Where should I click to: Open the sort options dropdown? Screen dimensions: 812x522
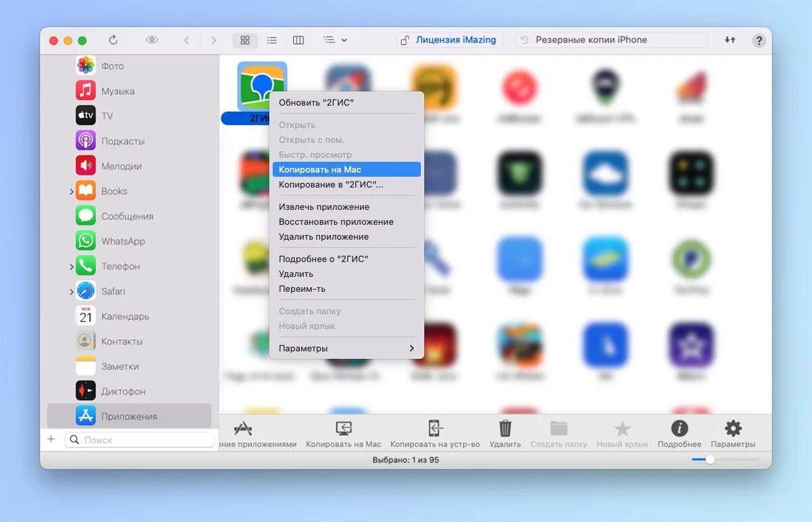[335, 40]
